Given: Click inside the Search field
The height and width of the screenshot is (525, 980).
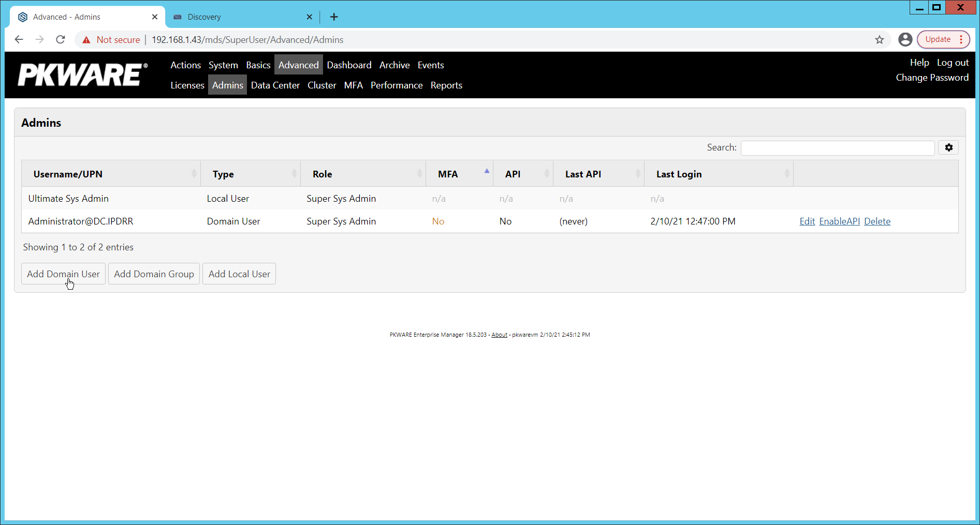Looking at the screenshot, I should tap(838, 147).
